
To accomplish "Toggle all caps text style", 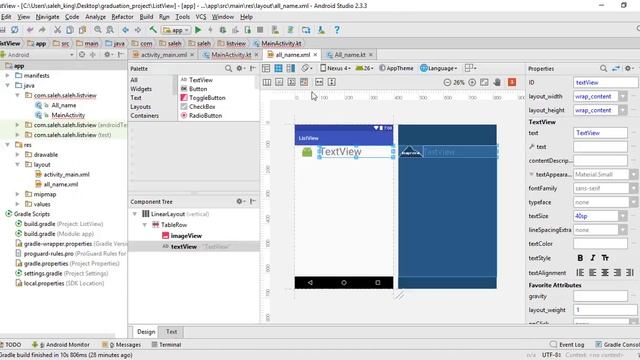I will coord(605,258).
